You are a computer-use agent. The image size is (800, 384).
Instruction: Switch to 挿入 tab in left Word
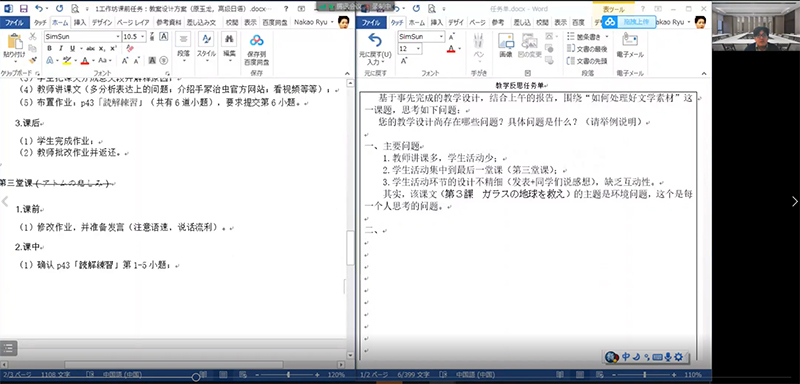[80, 22]
